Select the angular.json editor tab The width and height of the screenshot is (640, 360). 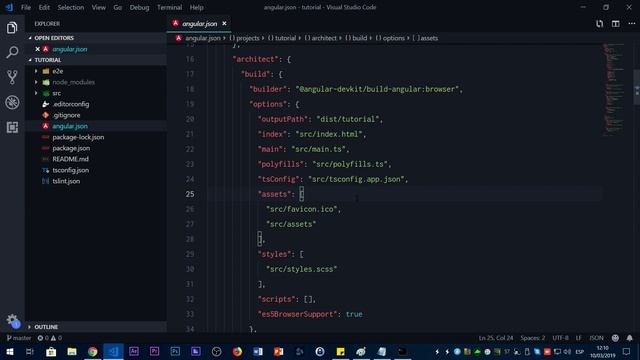coord(199,24)
